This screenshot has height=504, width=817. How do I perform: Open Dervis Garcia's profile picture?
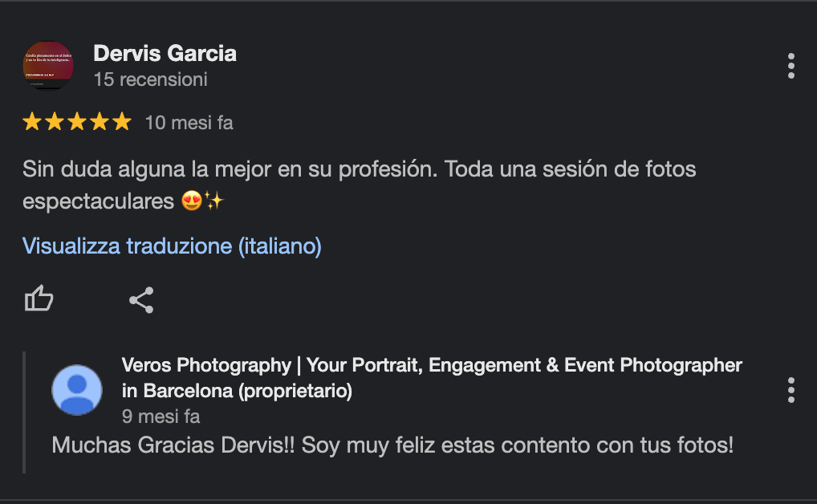coord(48,66)
